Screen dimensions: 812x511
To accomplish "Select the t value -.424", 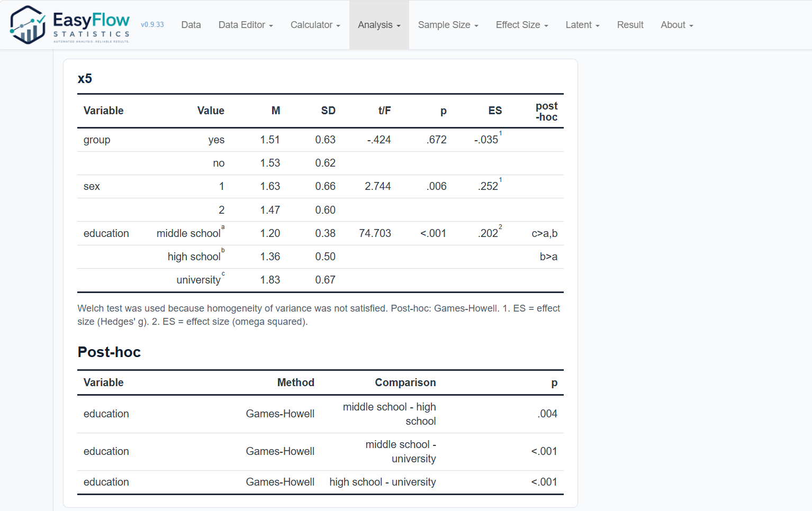I will (x=379, y=140).
